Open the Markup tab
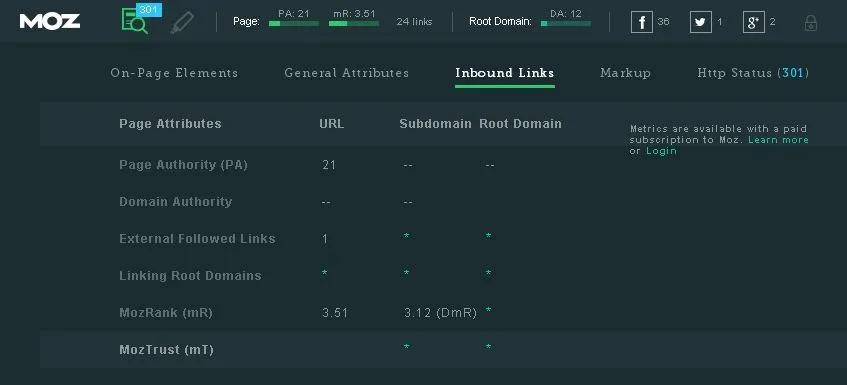The image size is (847, 385). tap(625, 73)
